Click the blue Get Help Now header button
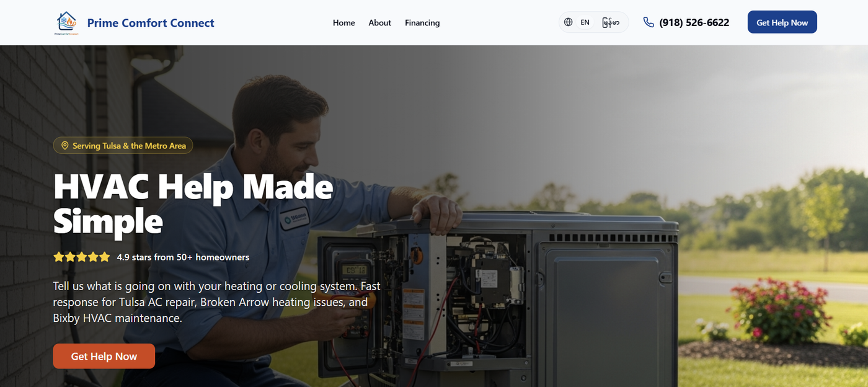The width and height of the screenshot is (868, 387). [x=782, y=22]
